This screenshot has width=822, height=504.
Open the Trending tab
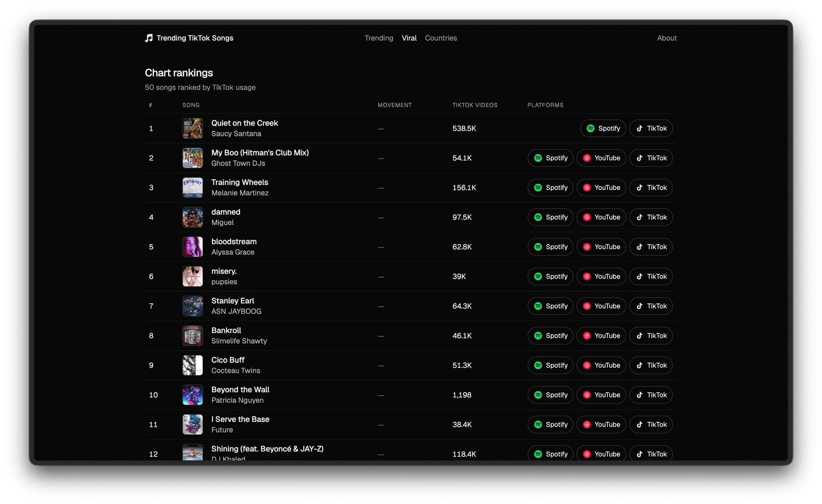(379, 38)
